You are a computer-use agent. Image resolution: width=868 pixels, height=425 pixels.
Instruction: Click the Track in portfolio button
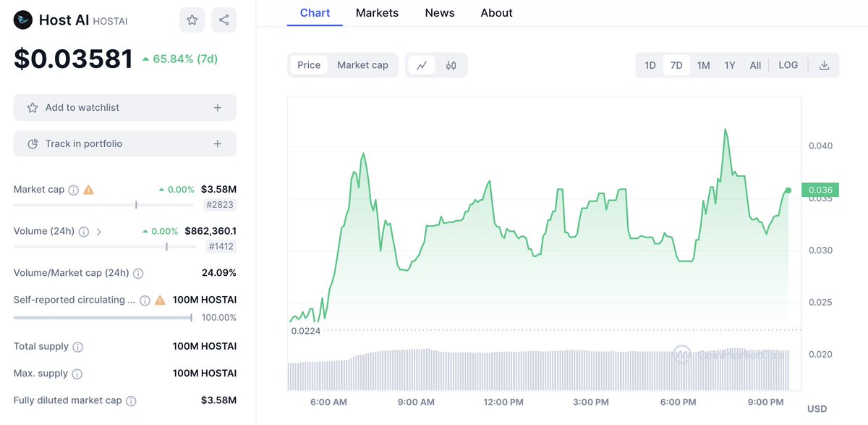click(x=125, y=143)
